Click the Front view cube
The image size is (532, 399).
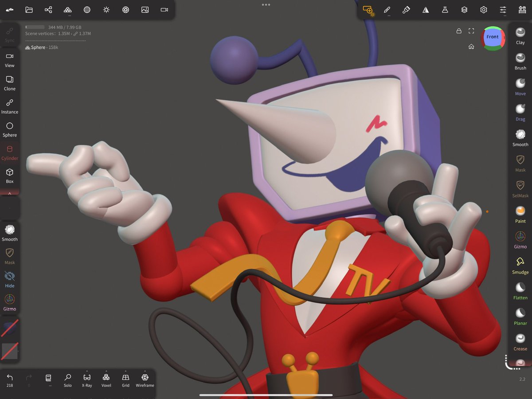pyautogui.click(x=493, y=37)
